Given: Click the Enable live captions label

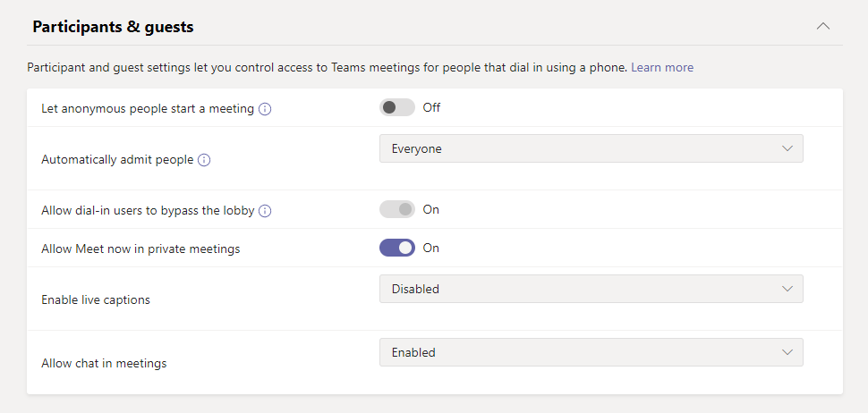Looking at the screenshot, I should point(96,299).
